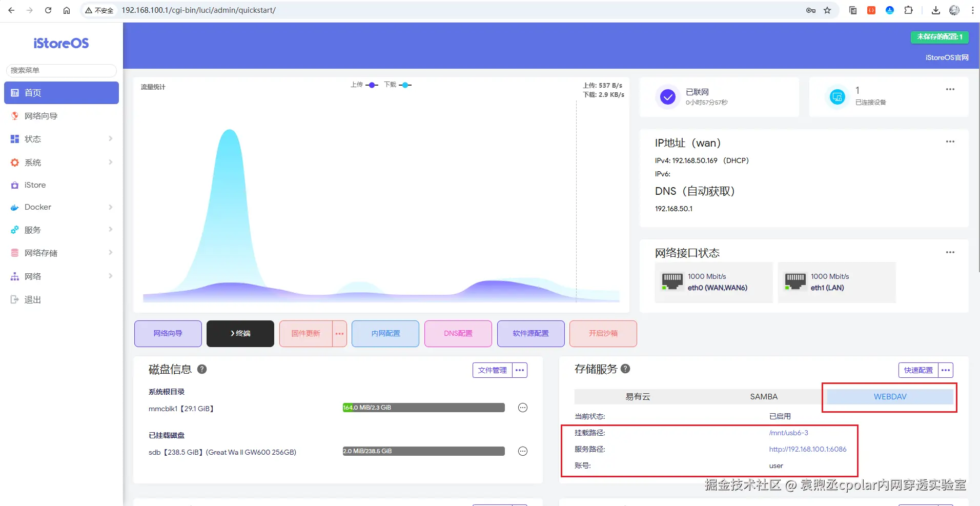Click the IPv4 address 192.168.50.169 text

pos(695,160)
